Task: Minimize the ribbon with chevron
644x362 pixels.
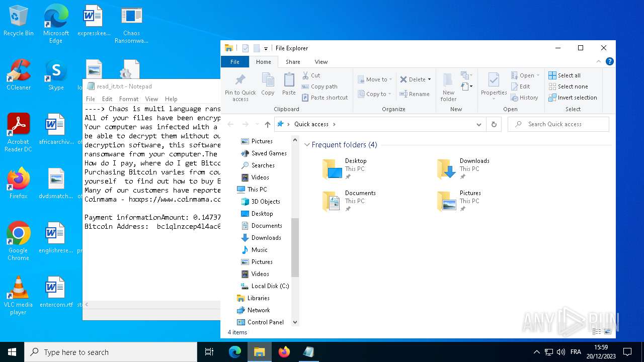Action: pyautogui.click(x=598, y=61)
